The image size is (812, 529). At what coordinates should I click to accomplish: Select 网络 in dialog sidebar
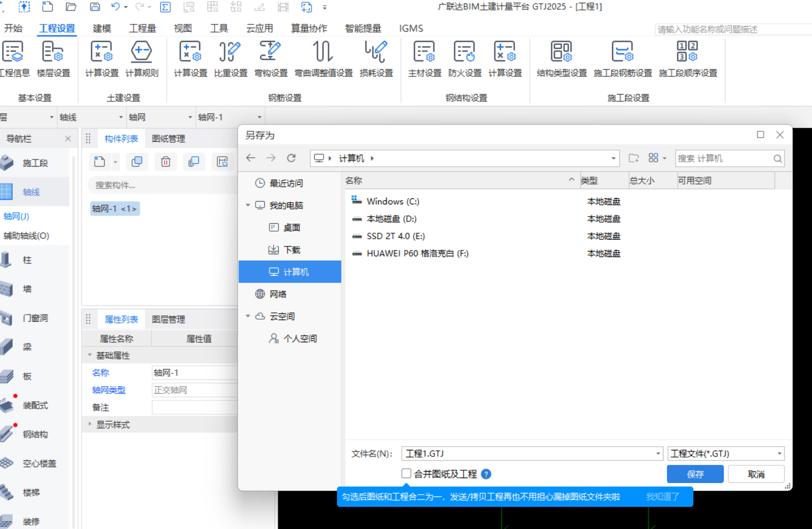tap(278, 294)
